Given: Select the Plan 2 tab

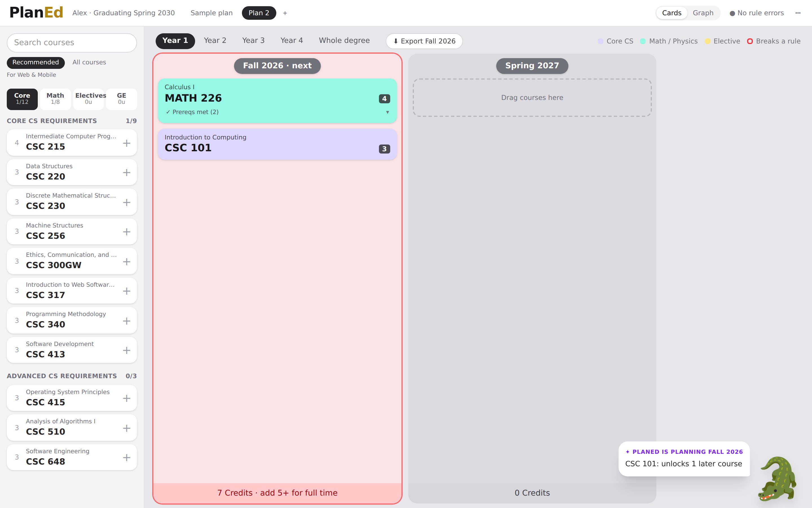Looking at the screenshot, I should pos(259,13).
